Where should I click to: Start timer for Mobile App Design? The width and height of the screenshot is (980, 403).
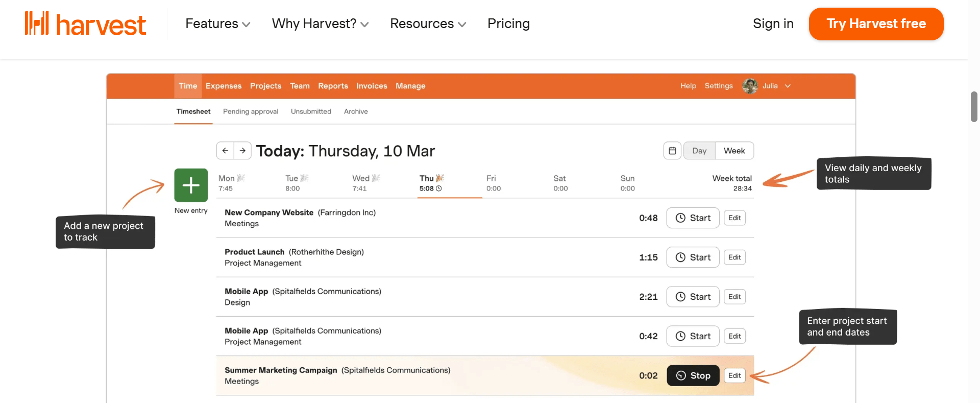693,297
